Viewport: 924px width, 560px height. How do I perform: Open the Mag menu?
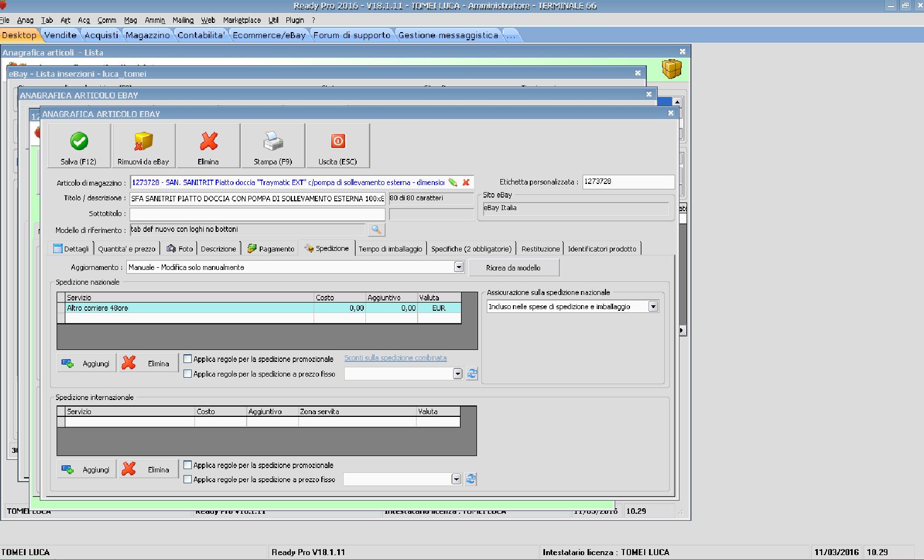[131, 20]
